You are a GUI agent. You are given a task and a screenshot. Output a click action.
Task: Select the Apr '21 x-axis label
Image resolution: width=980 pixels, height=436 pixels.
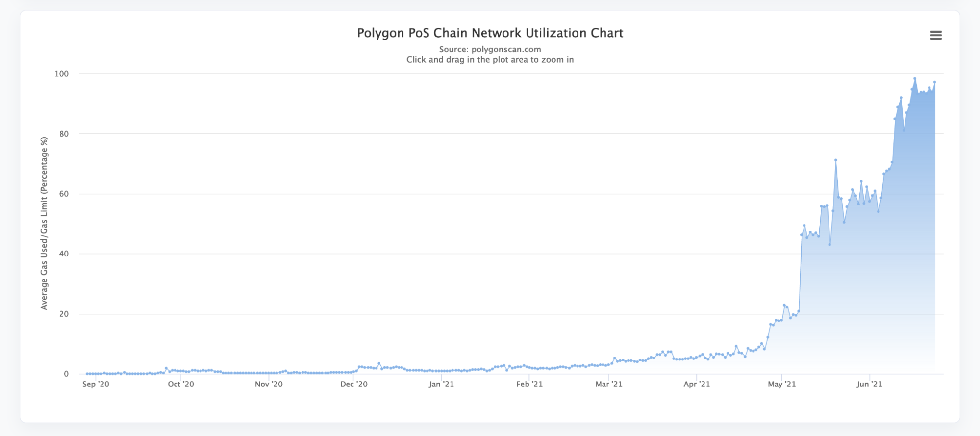(x=697, y=384)
